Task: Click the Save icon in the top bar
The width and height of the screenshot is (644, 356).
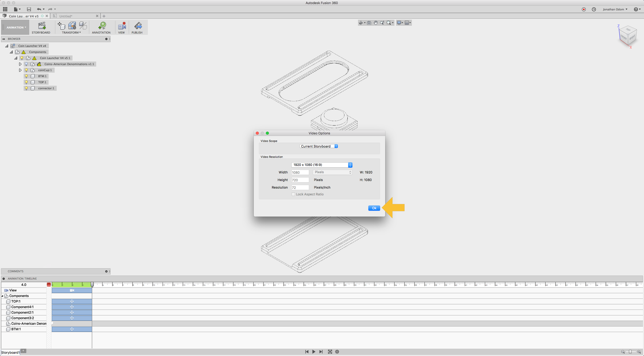Action: point(29,9)
